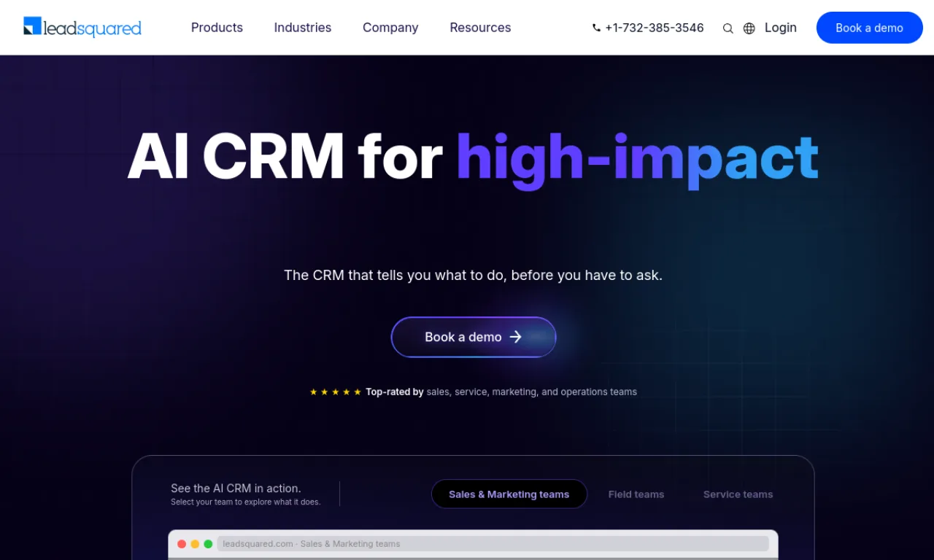
Task: Click the hero Book a demo button
Action: click(x=474, y=337)
